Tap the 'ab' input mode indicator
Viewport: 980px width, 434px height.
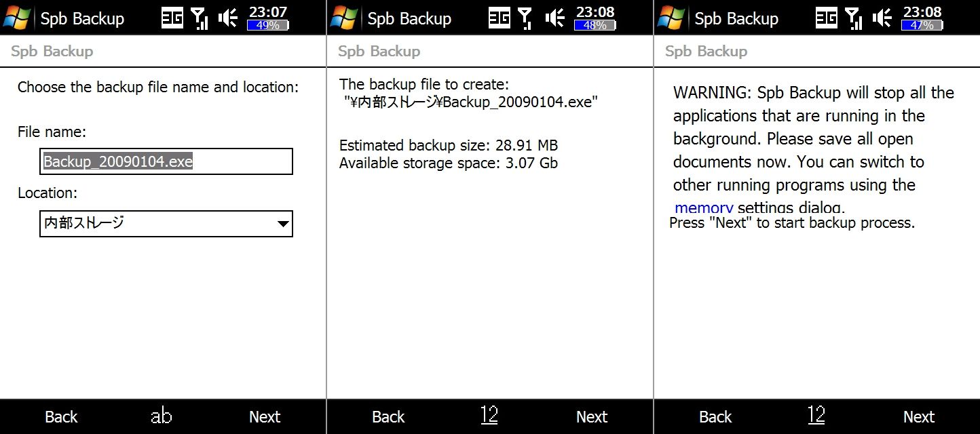click(161, 416)
